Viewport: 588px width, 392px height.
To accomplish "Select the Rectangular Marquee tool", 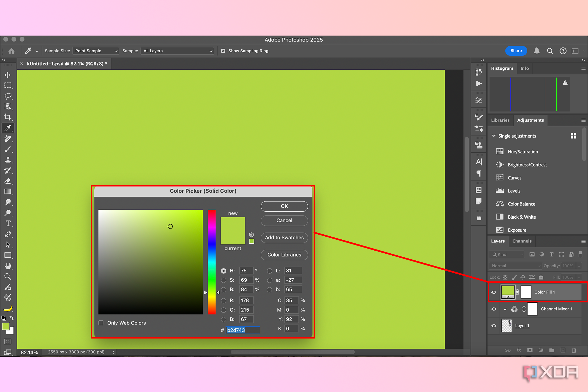I will tap(8, 85).
